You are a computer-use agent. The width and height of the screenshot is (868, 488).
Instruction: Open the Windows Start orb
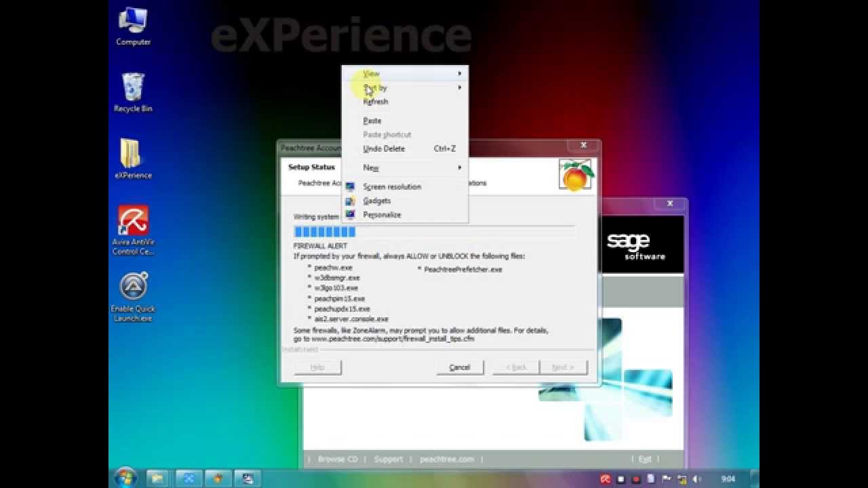(125, 478)
